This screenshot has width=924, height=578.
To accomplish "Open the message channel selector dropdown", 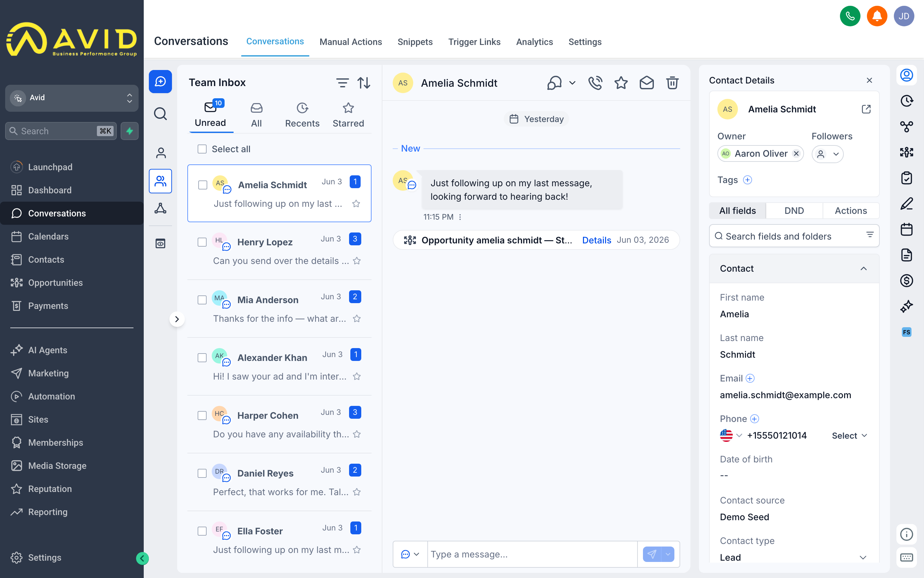I will (x=410, y=554).
